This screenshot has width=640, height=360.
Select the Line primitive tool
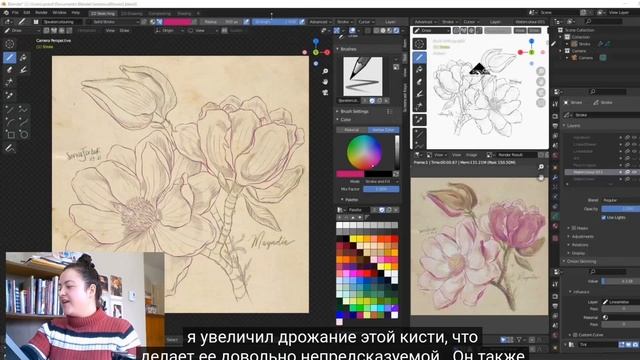tap(10, 109)
